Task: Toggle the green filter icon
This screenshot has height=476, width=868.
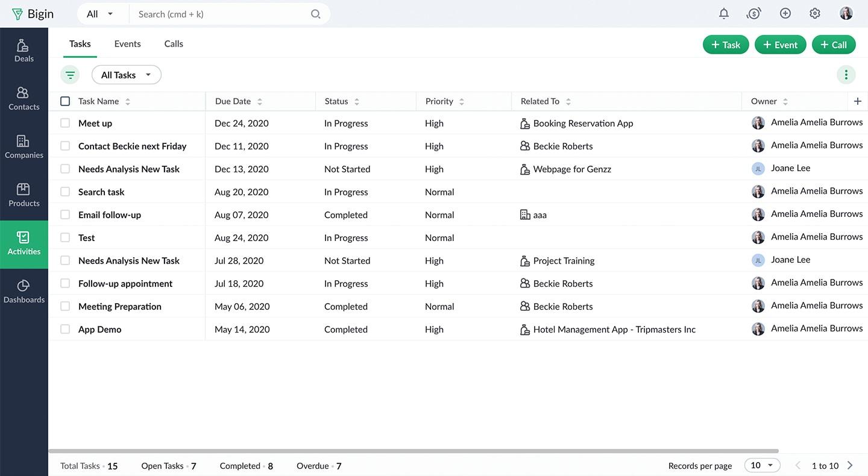Action: point(70,75)
